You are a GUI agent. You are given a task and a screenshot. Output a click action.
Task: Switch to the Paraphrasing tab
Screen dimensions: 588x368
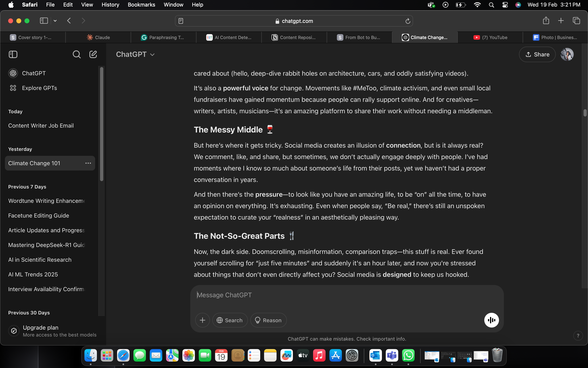click(163, 37)
